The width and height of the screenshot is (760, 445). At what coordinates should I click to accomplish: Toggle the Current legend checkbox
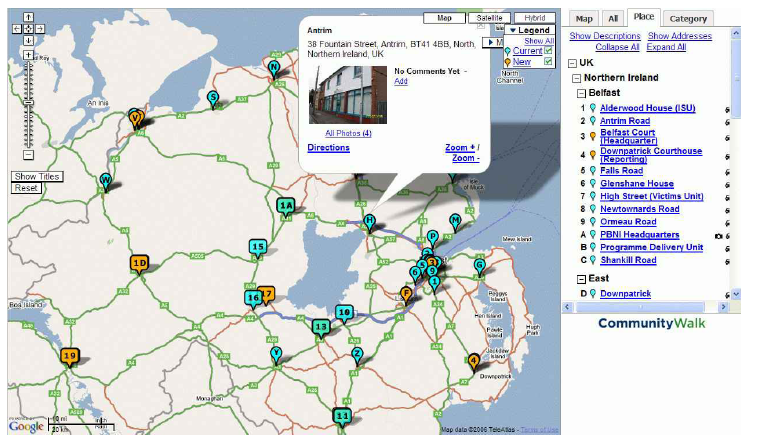point(547,50)
